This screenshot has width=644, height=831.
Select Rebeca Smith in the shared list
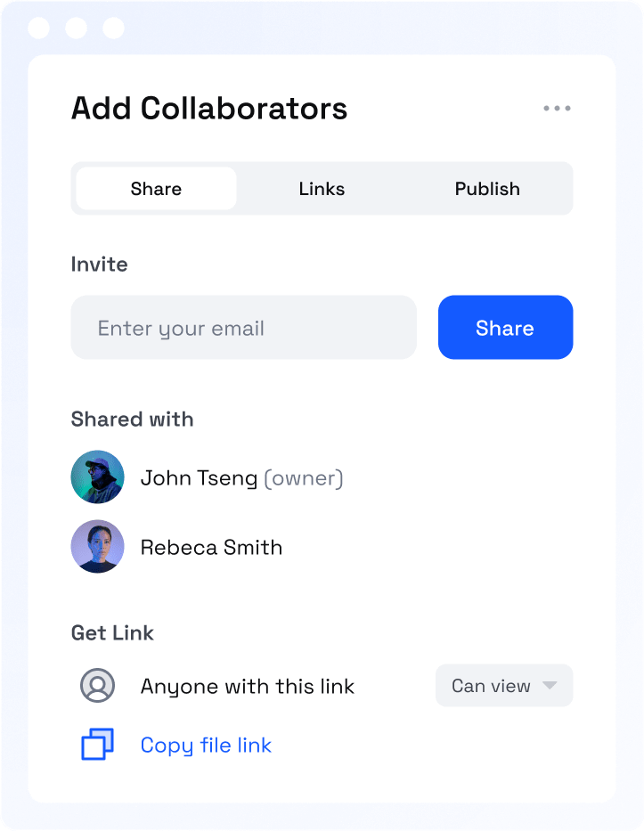(x=211, y=548)
